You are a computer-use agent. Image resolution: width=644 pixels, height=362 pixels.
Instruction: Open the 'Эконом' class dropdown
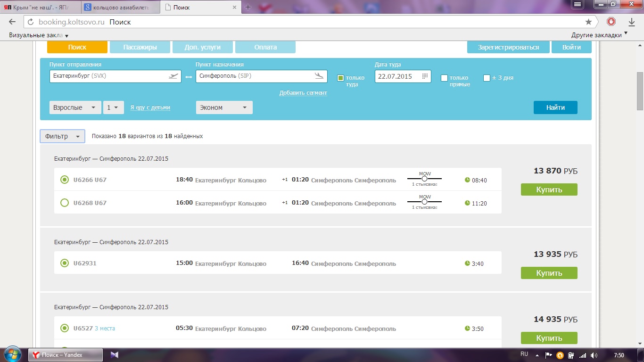[x=224, y=107]
